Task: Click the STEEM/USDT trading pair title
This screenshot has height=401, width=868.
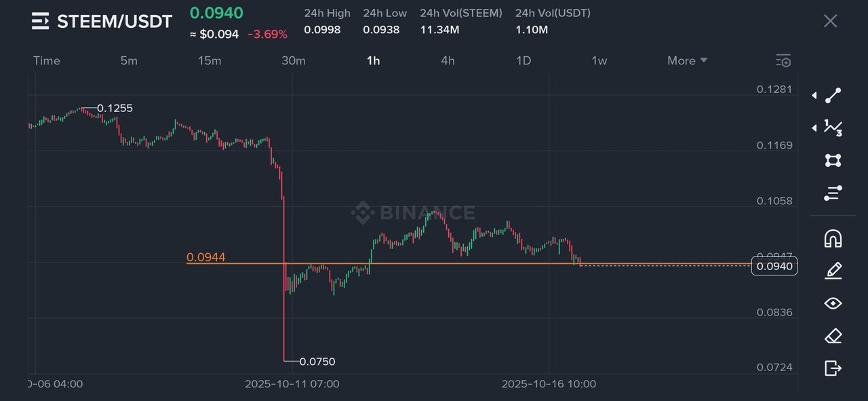Action: coord(115,21)
